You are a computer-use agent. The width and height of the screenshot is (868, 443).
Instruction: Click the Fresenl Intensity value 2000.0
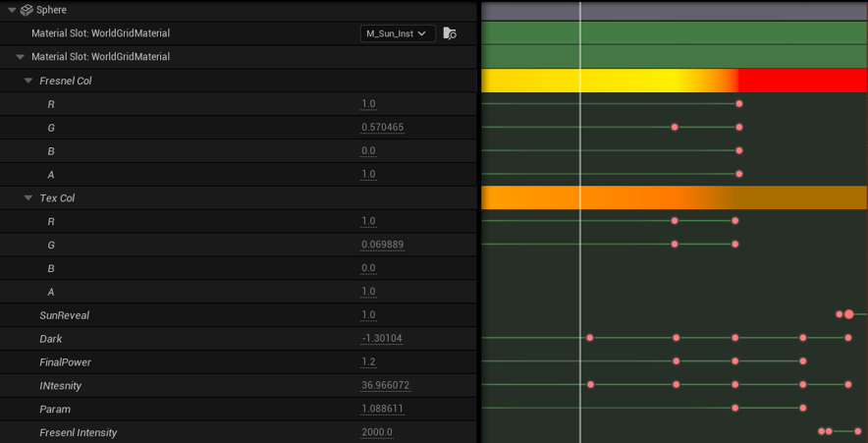[x=376, y=432]
